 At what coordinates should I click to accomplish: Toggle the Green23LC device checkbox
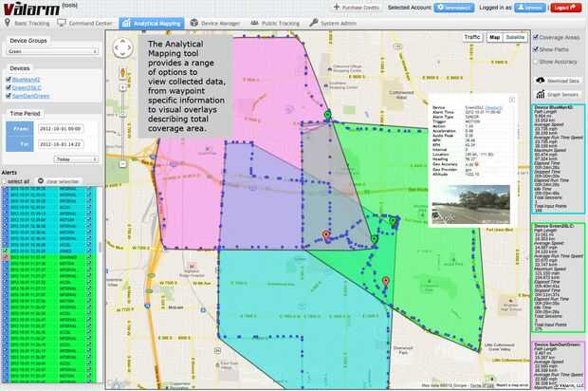click(9, 87)
